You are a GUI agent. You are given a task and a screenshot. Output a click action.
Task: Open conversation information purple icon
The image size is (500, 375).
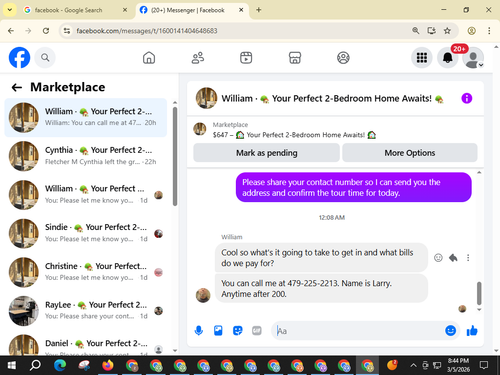(x=466, y=98)
